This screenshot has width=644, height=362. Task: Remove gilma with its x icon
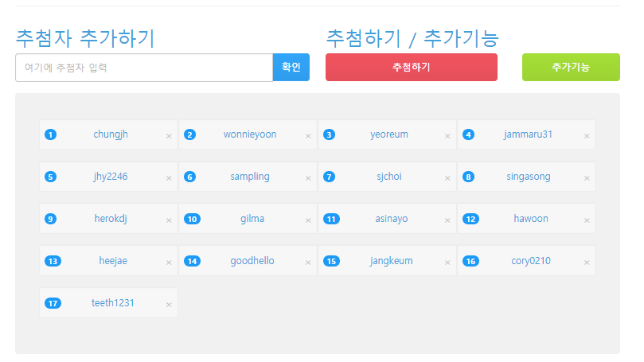tap(308, 221)
